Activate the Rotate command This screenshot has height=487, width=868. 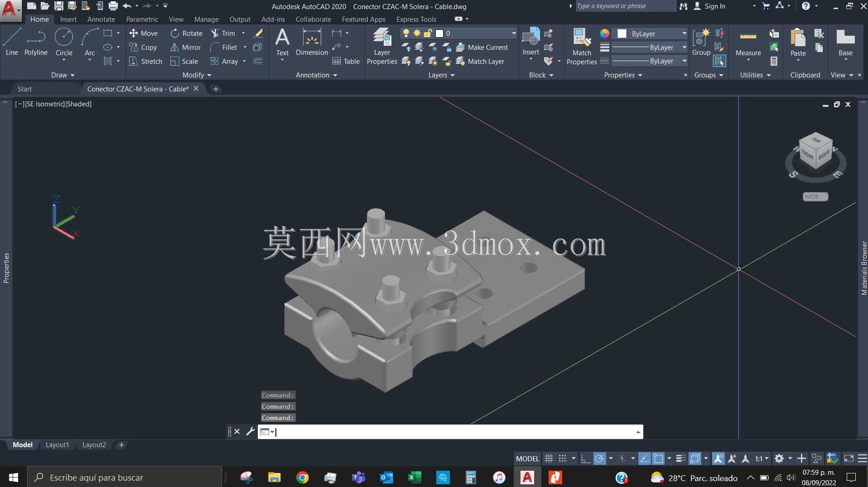(x=187, y=33)
